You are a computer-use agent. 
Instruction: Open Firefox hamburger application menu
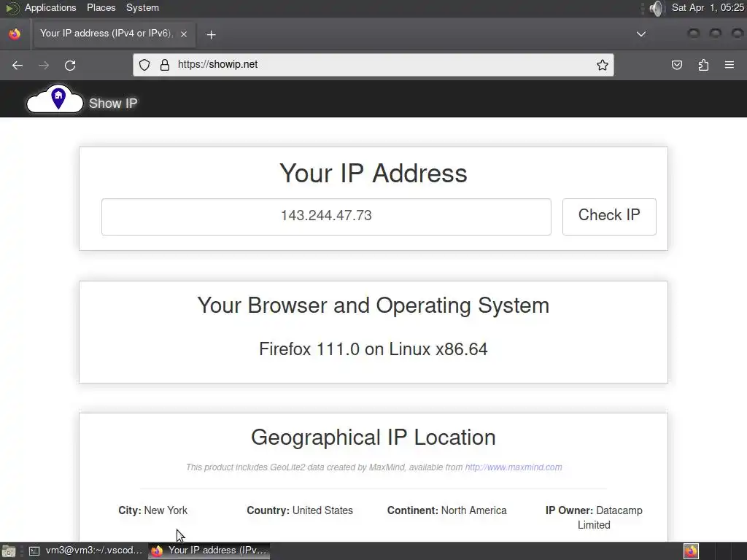[729, 65]
